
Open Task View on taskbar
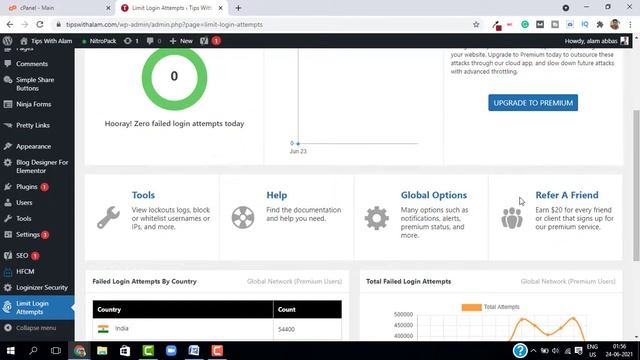click(x=56, y=351)
